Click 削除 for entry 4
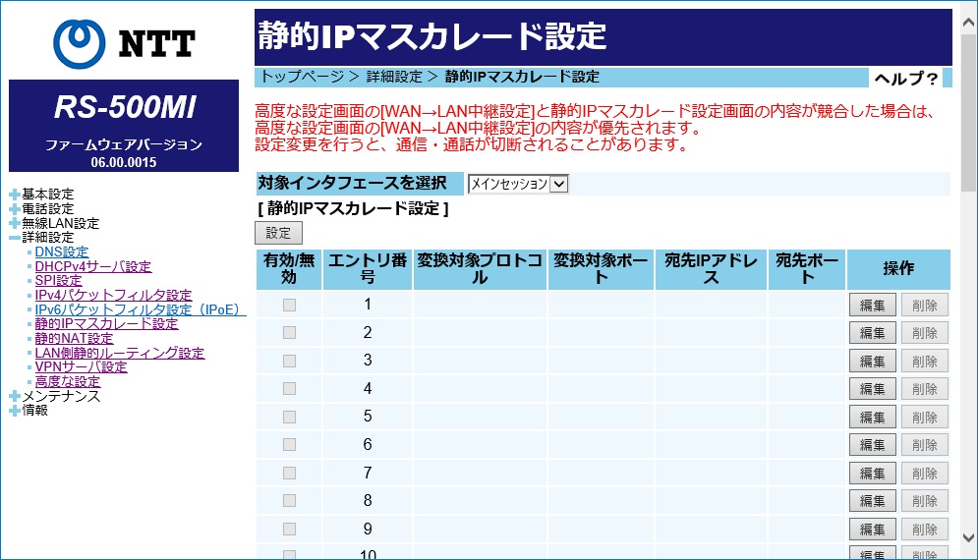The width and height of the screenshot is (978, 560). 924,389
